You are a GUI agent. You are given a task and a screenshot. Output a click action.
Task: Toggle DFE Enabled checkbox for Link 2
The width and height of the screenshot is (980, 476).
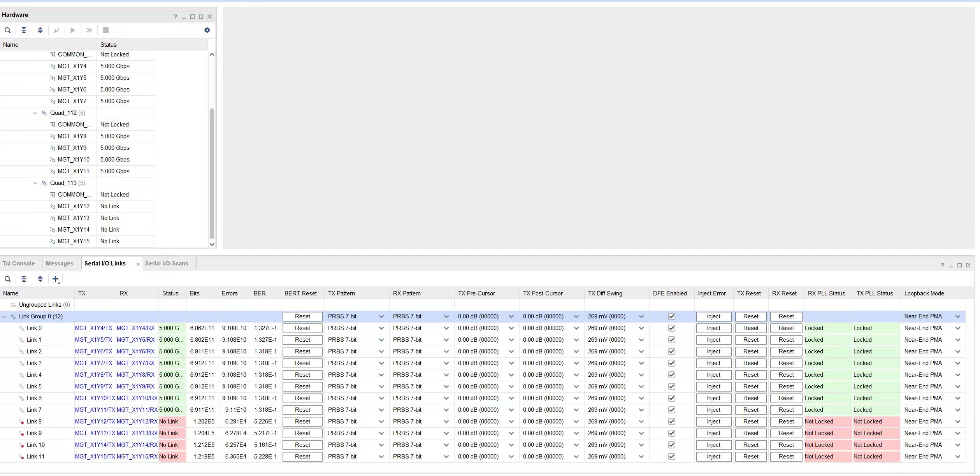[x=671, y=351]
